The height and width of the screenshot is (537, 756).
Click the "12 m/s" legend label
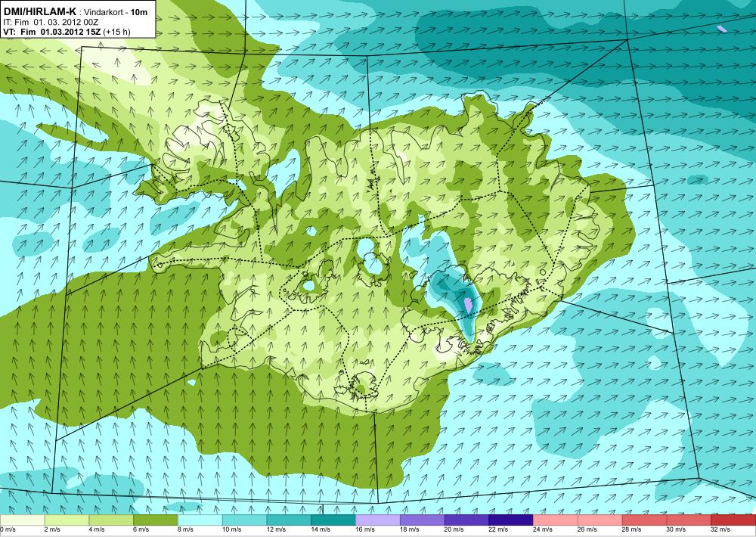pos(276,529)
